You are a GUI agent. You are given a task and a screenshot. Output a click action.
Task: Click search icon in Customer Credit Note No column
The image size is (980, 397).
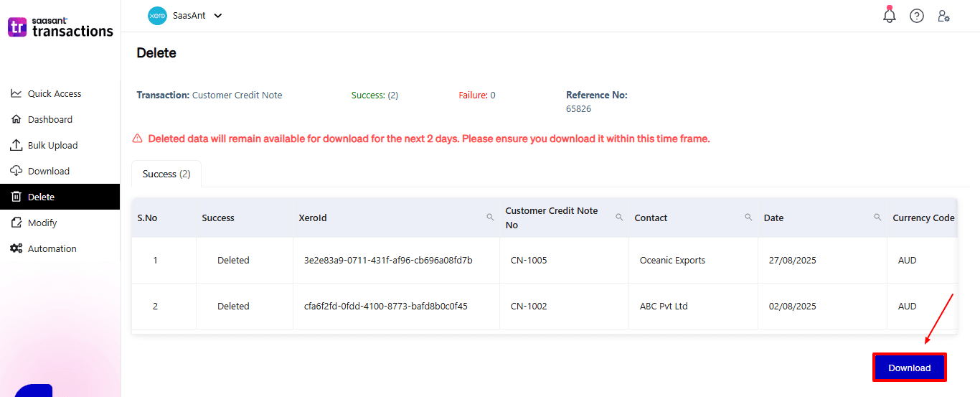tap(619, 217)
